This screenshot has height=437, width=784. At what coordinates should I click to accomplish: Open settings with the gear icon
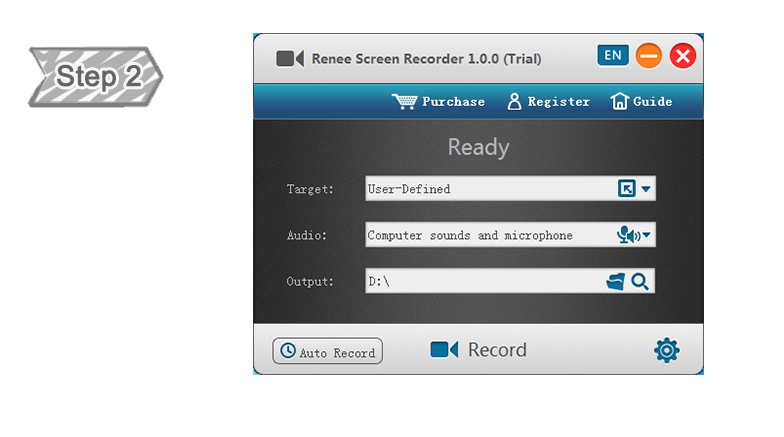[x=666, y=350]
